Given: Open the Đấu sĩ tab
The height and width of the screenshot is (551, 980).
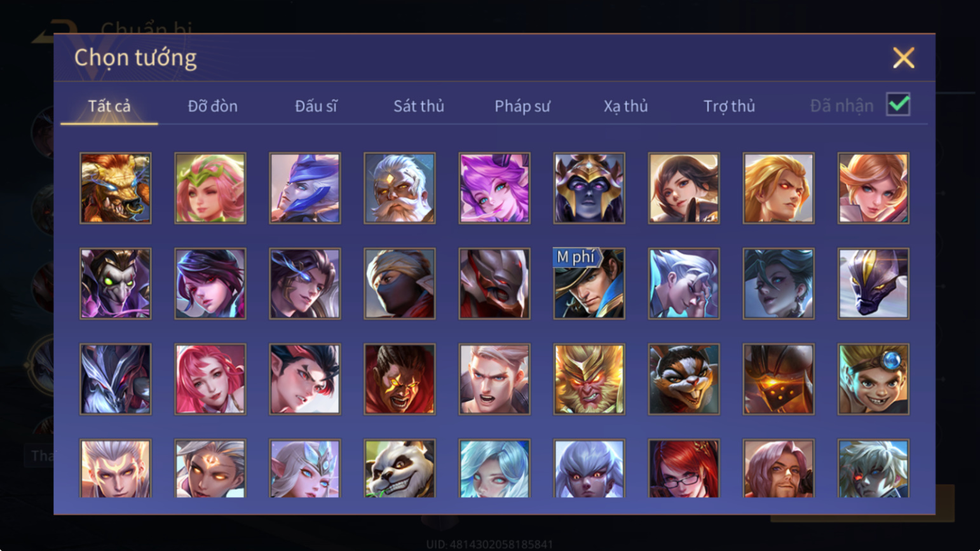Looking at the screenshot, I should [x=316, y=106].
